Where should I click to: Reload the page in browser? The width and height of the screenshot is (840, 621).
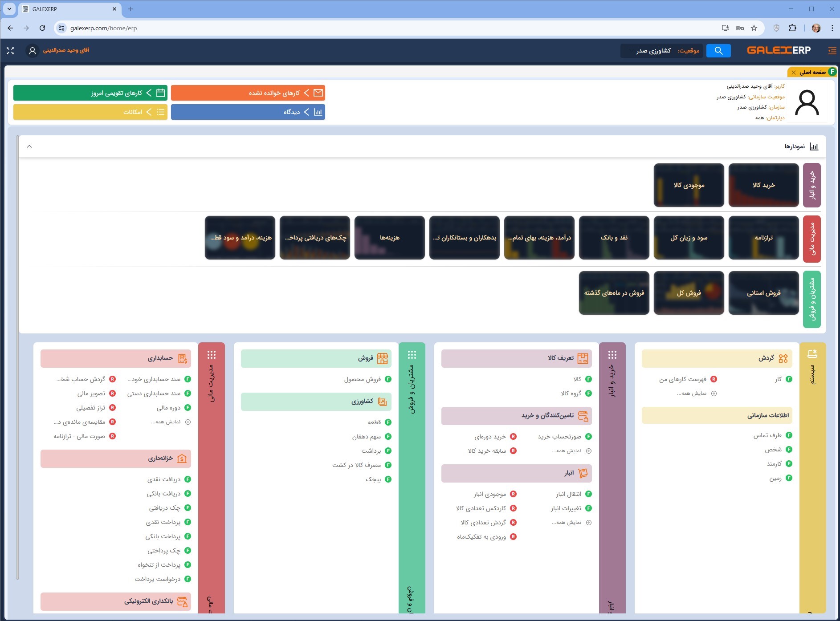42,28
